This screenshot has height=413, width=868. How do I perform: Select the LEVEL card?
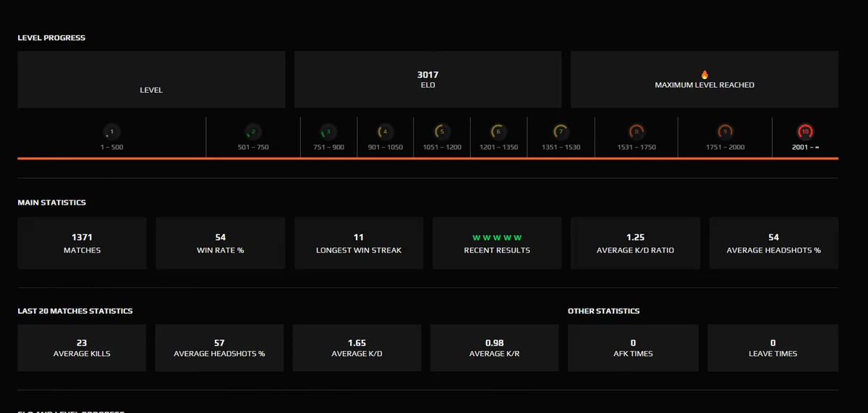click(151, 80)
